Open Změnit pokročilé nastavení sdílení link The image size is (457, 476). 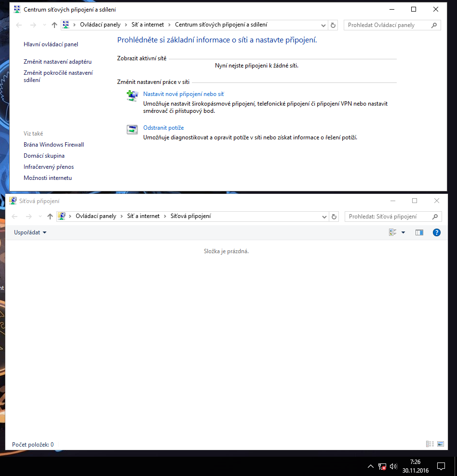(58, 77)
